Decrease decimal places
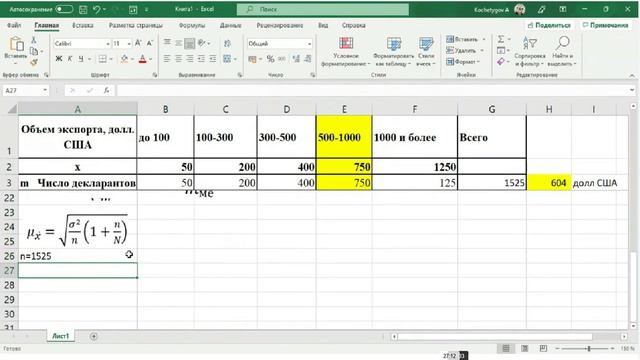The image size is (640, 360). (x=308, y=59)
